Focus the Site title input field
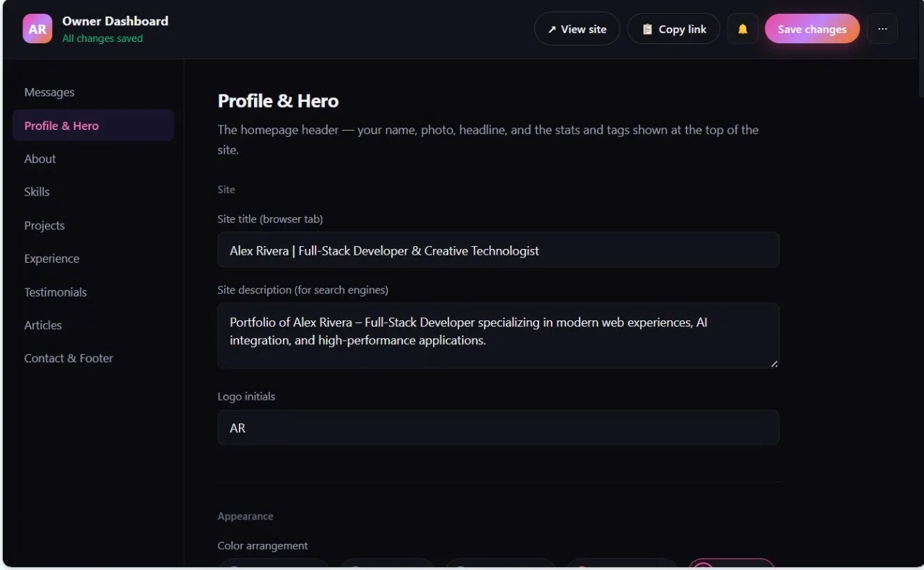The width and height of the screenshot is (924, 570). coord(498,250)
